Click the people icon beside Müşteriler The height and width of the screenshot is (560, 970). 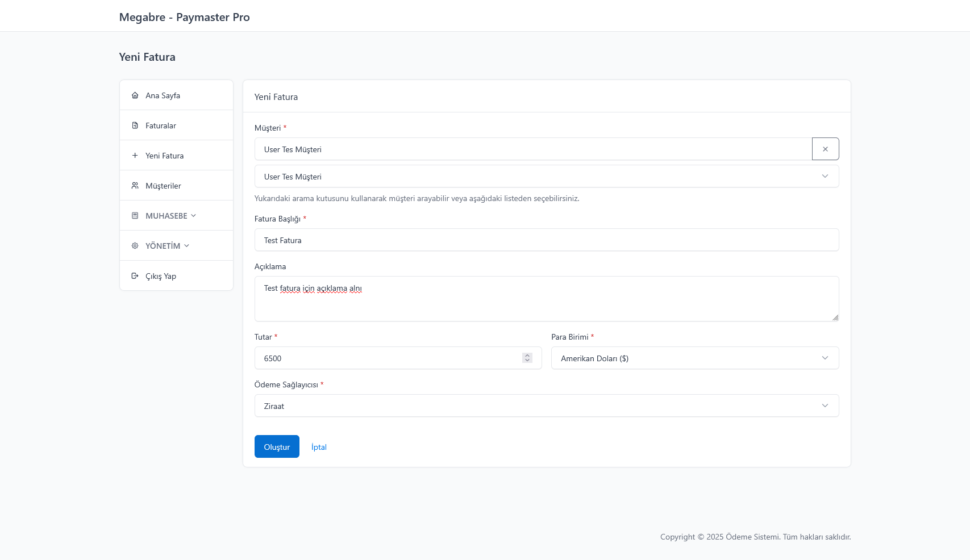[x=135, y=186]
